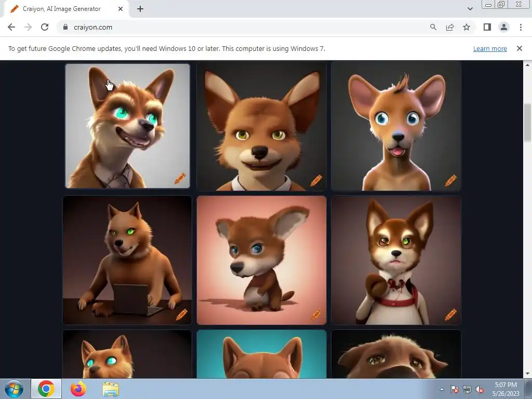Bookmark this tab with star icon
This screenshot has width=532, height=399.
467,27
